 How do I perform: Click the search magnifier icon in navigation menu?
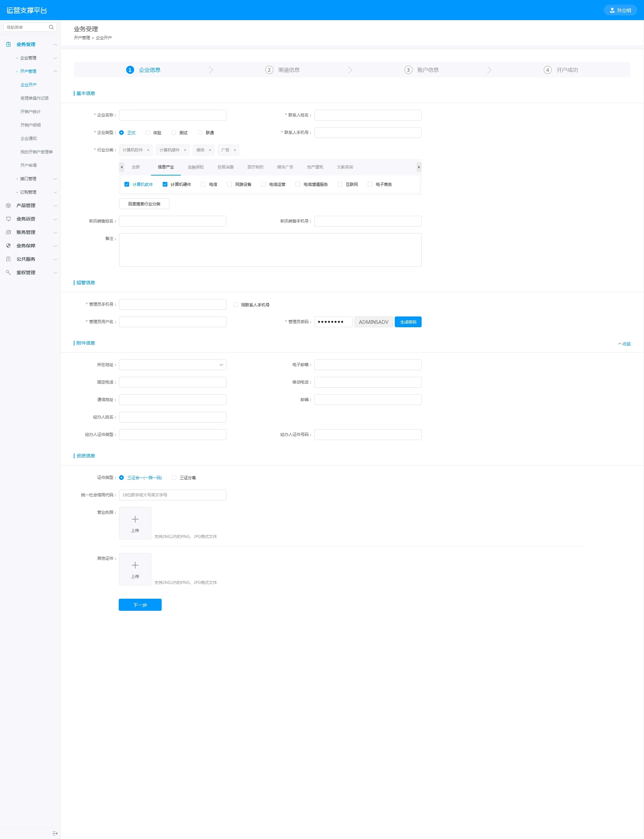[x=51, y=27]
